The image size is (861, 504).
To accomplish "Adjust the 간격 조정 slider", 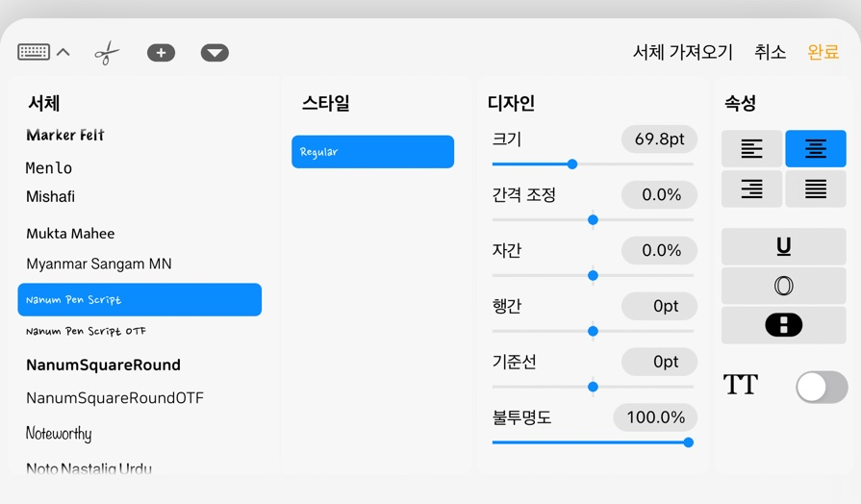I will pos(593,219).
